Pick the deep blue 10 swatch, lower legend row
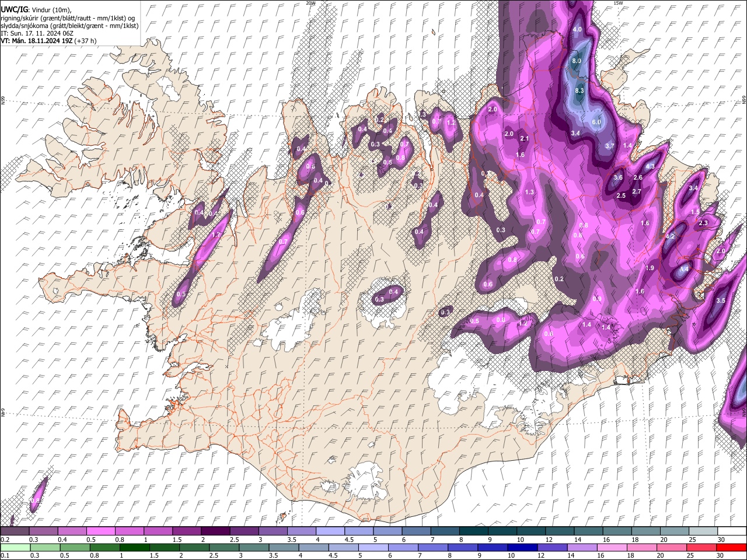This screenshot has height=560, width=747. (x=523, y=548)
